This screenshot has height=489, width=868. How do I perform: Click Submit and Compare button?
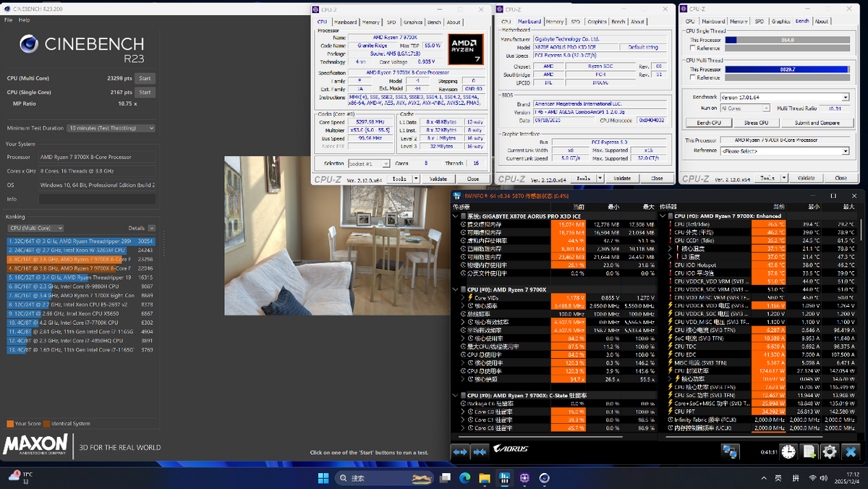[x=817, y=123]
